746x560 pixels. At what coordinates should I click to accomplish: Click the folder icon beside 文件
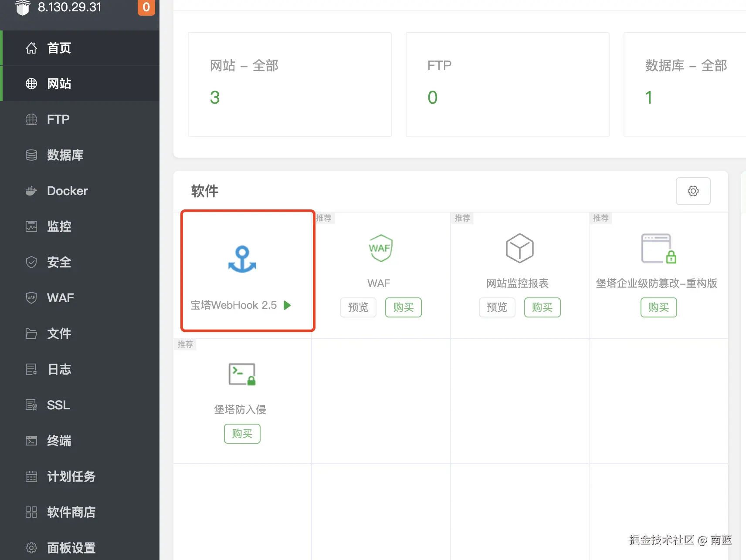coord(31,334)
